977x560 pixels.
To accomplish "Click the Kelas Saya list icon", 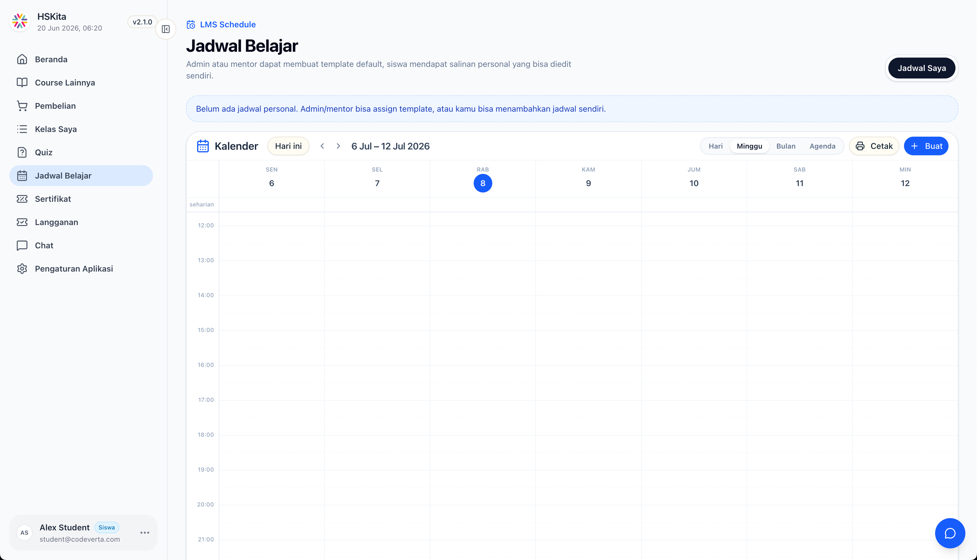I will point(22,129).
